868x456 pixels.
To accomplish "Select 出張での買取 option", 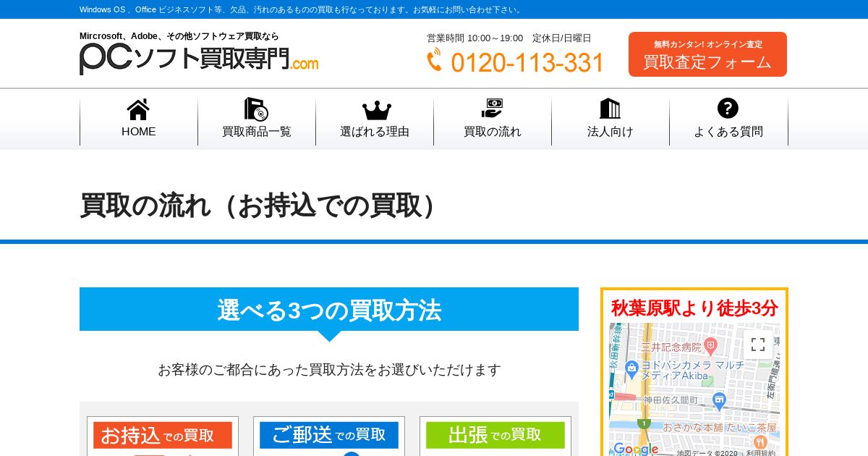I will tap(495, 435).
